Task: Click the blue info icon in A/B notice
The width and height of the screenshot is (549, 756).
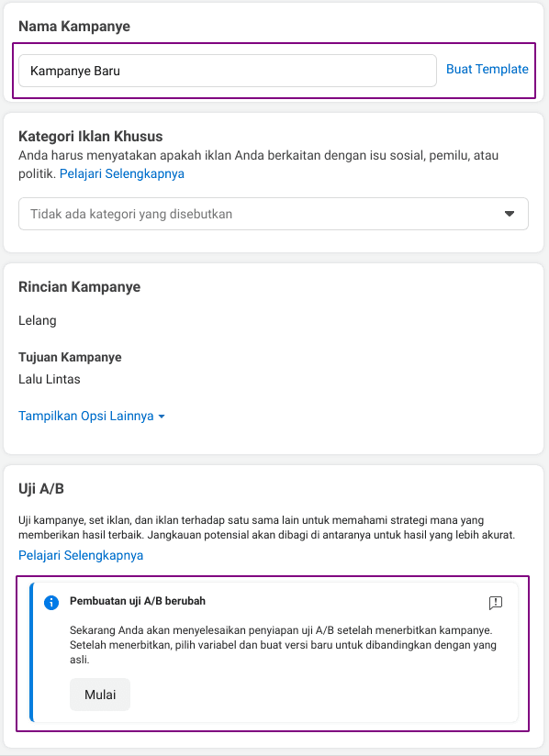Action: pos(51,602)
